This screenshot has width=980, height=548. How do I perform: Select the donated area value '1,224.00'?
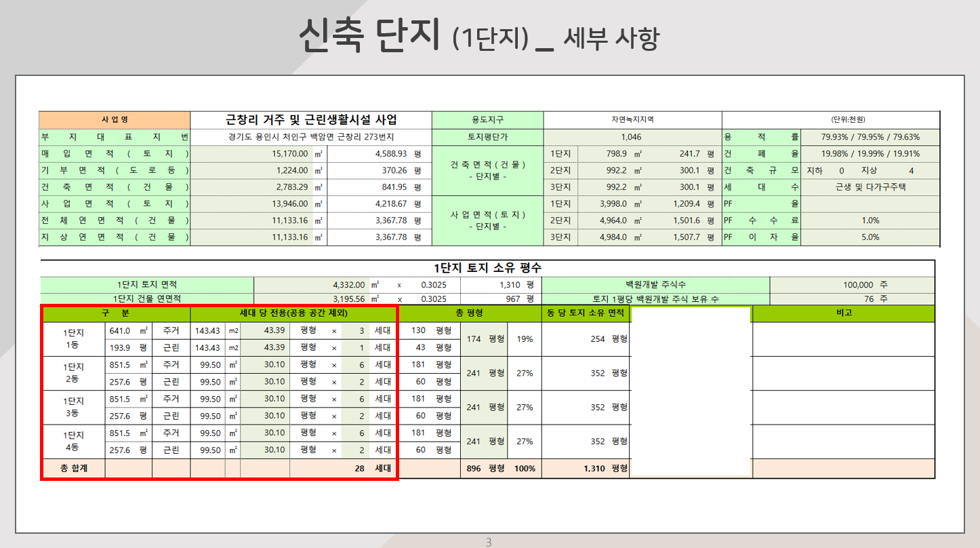click(291, 170)
